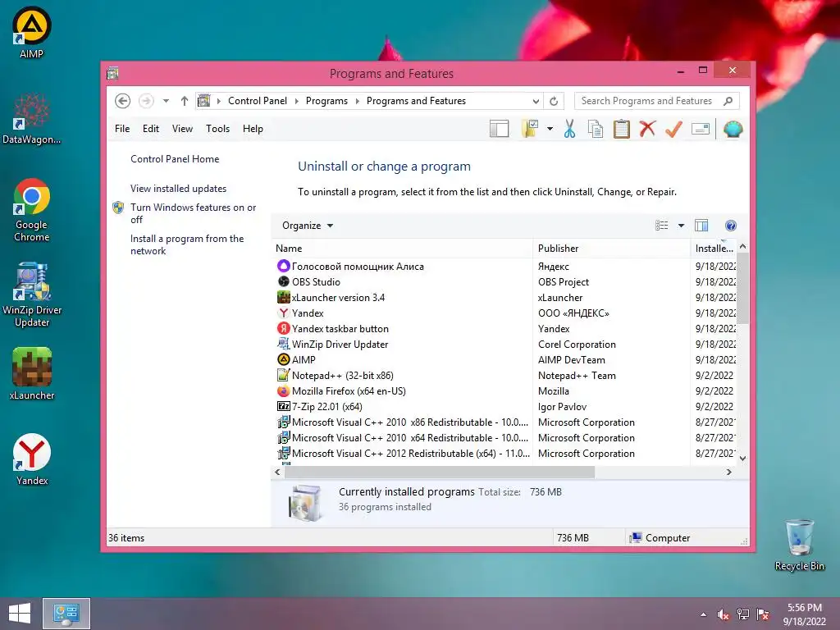The width and height of the screenshot is (840, 630).
Task: Expand the Programs breadcrumb arrow
Action: click(358, 101)
